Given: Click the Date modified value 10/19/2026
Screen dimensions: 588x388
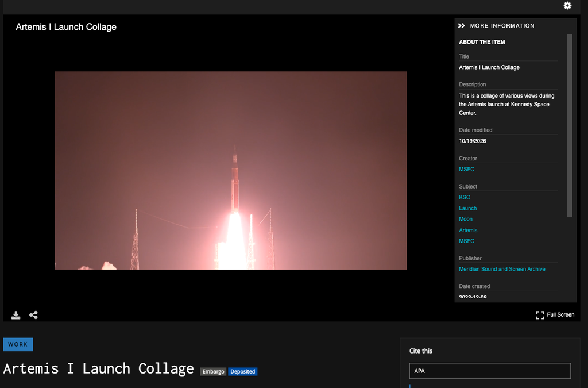Looking at the screenshot, I should 473,141.
